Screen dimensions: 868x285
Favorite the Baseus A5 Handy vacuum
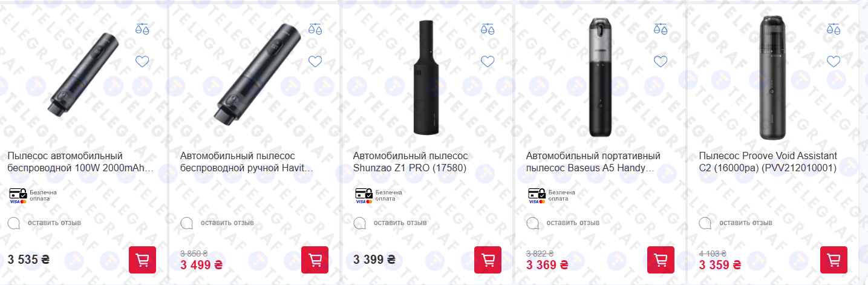[x=661, y=61]
